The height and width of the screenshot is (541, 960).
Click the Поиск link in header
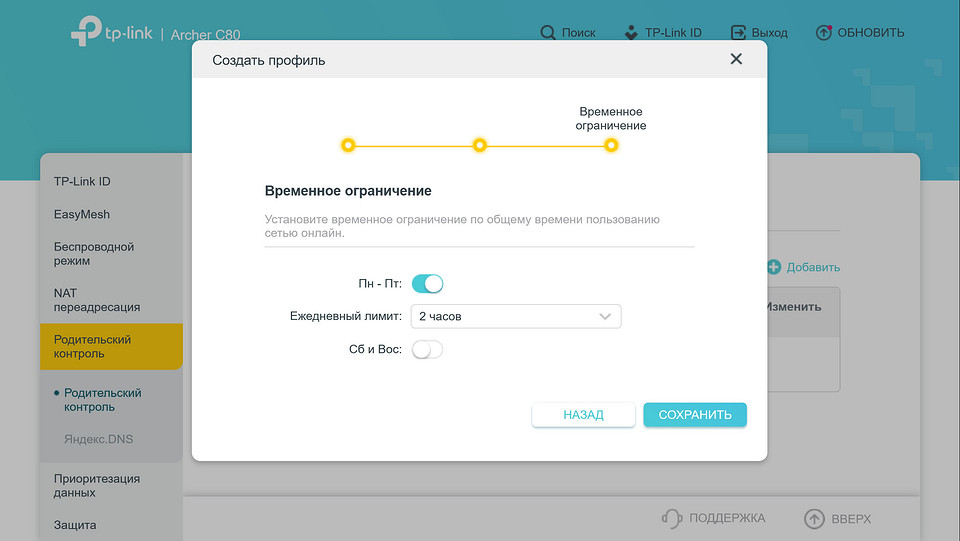click(x=579, y=32)
